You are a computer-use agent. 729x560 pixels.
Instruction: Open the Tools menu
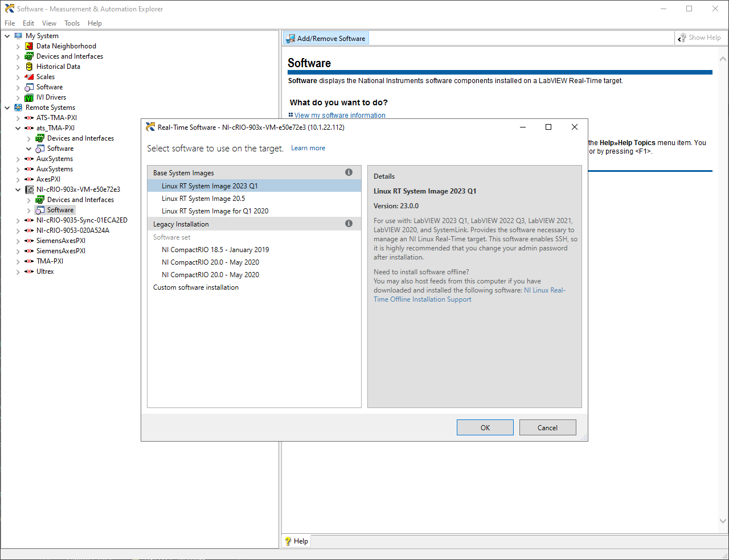(x=72, y=23)
